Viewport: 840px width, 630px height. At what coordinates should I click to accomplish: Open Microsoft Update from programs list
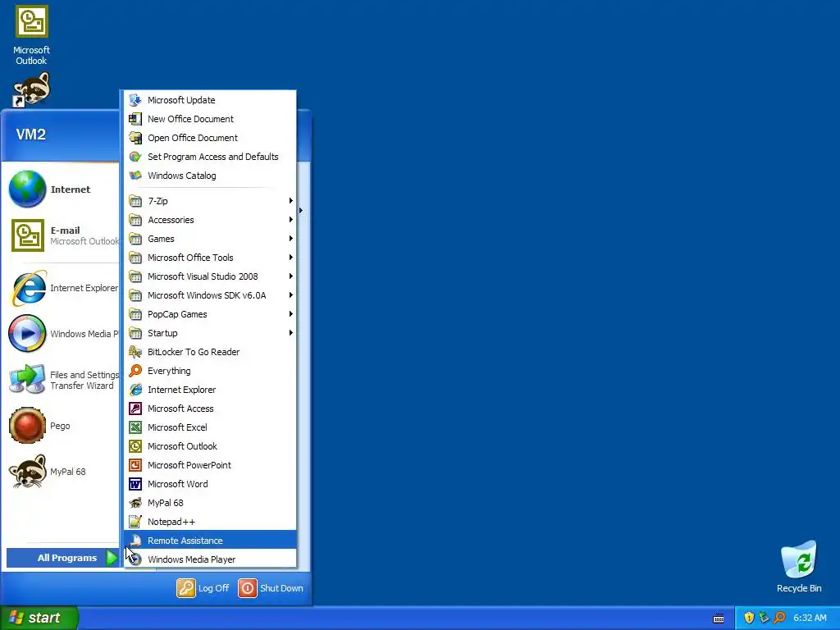coord(209,100)
